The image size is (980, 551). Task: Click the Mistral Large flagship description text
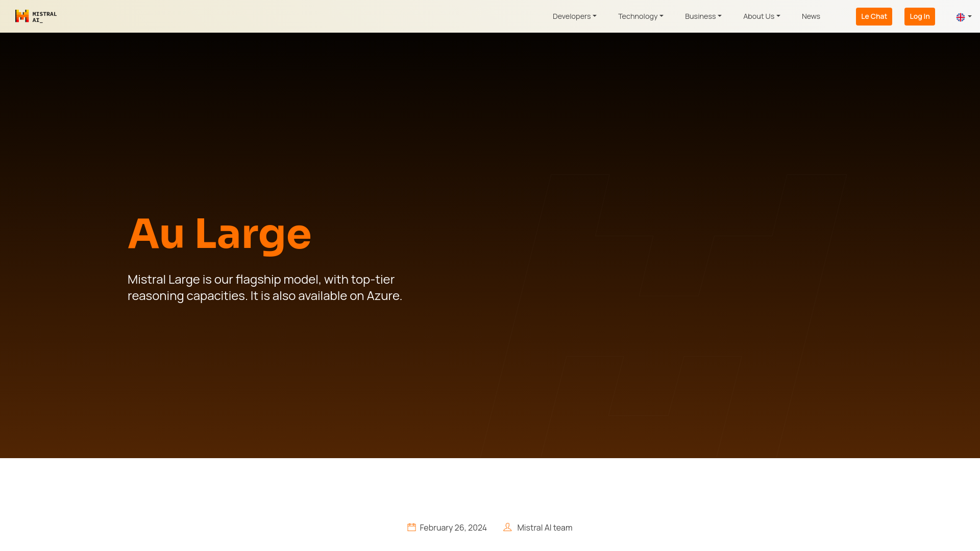pos(264,287)
